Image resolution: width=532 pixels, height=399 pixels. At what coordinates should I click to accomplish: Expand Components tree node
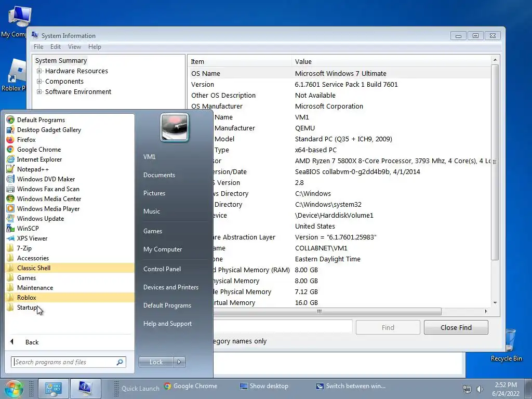tap(39, 82)
